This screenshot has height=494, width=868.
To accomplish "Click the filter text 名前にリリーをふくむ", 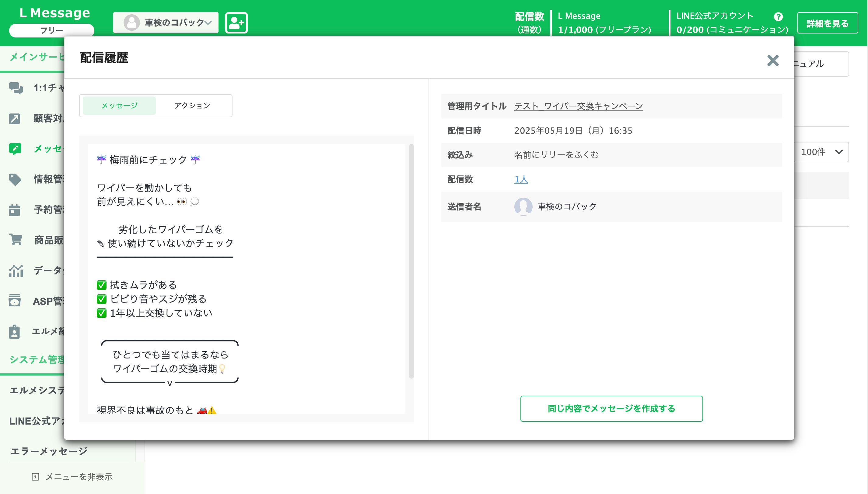I will [556, 155].
